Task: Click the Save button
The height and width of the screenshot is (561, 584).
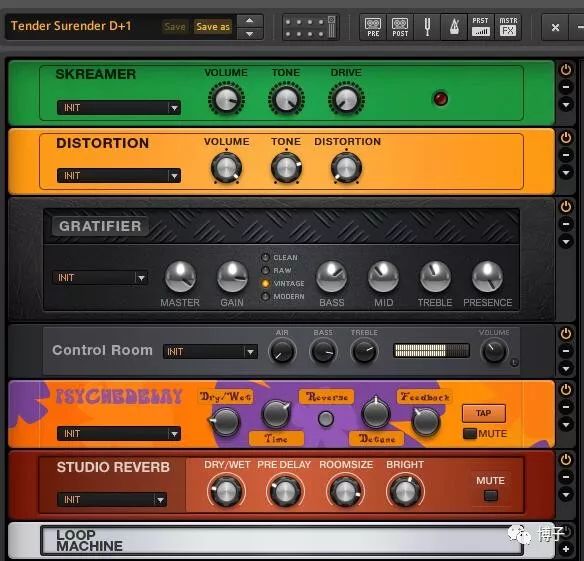Action: [x=175, y=27]
